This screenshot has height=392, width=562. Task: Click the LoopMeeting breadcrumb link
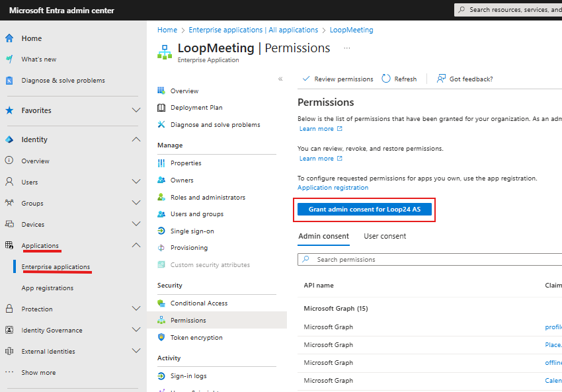point(351,30)
